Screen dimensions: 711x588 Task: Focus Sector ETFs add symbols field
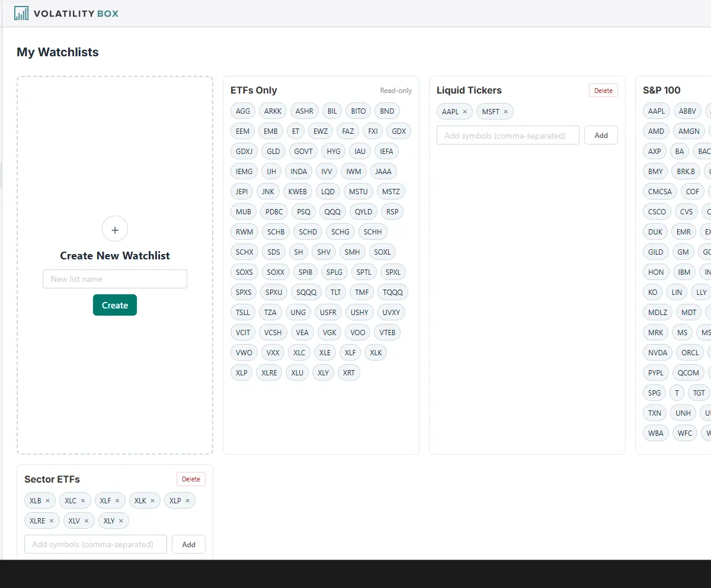[x=95, y=544]
